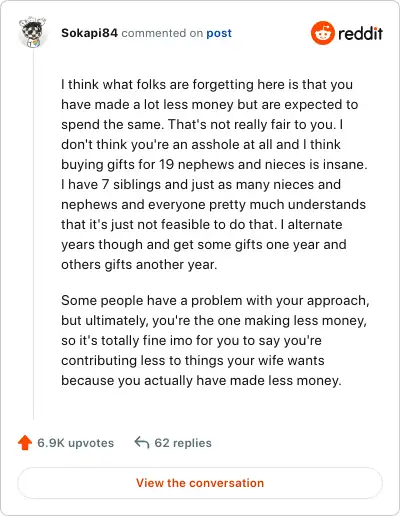400x516 pixels.
Task: Click the line "contributing less to things your wife wants"
Action: [x=193, y=361]
